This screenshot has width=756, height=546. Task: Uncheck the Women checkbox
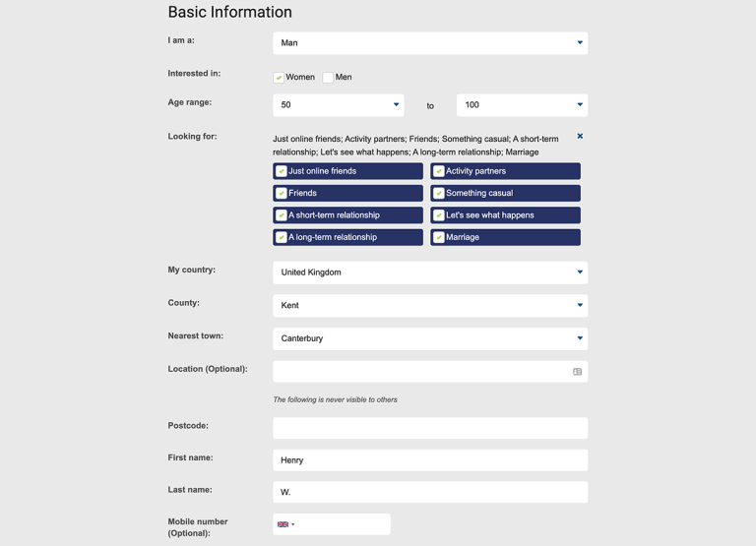click(x=279, y=78)
